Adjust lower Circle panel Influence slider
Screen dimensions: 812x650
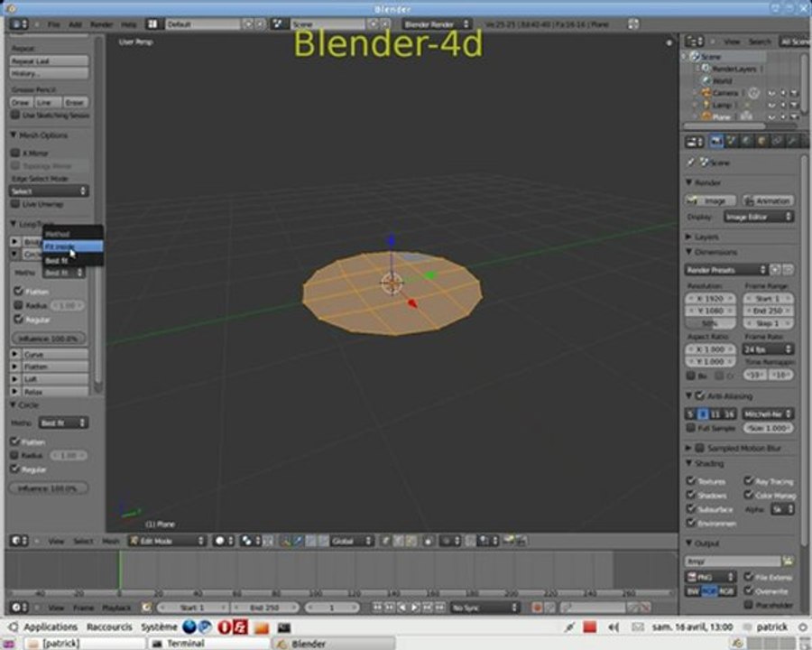tap(48, 488)
